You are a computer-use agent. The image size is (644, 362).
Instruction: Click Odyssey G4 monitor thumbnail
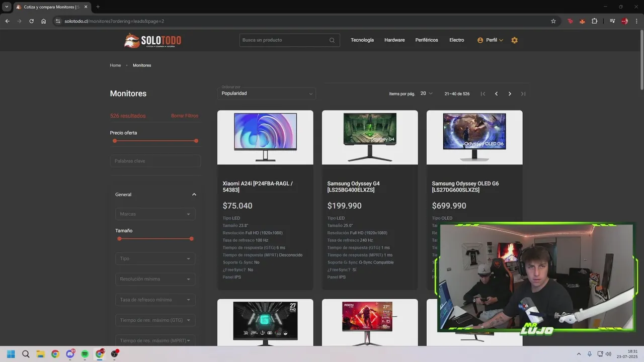click(x=370, y=137)
